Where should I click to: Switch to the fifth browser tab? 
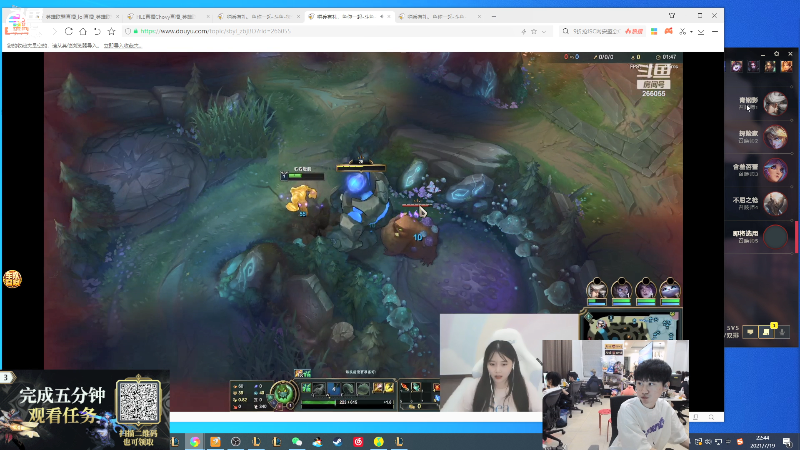pyautogui.click(x=439, y=16)
